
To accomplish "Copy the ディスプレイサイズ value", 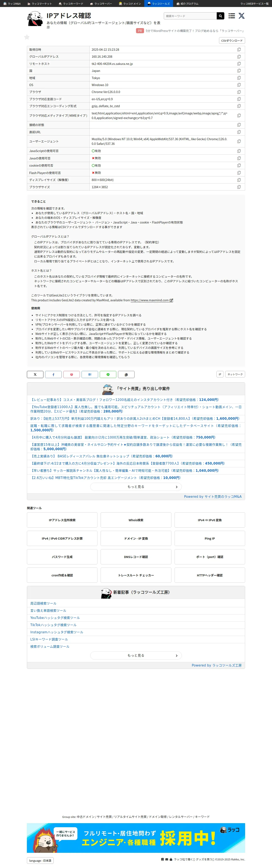I will point(239,180).
